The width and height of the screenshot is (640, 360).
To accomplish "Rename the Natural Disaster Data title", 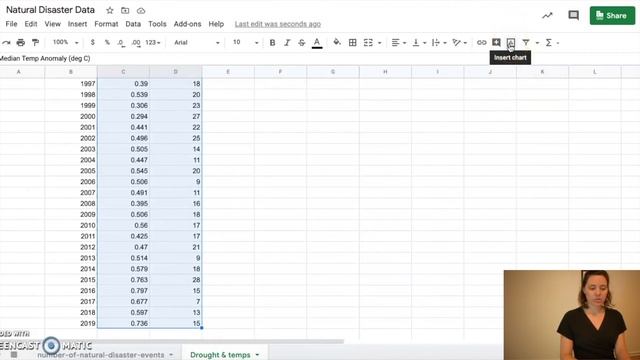I will tap(50, 10).
